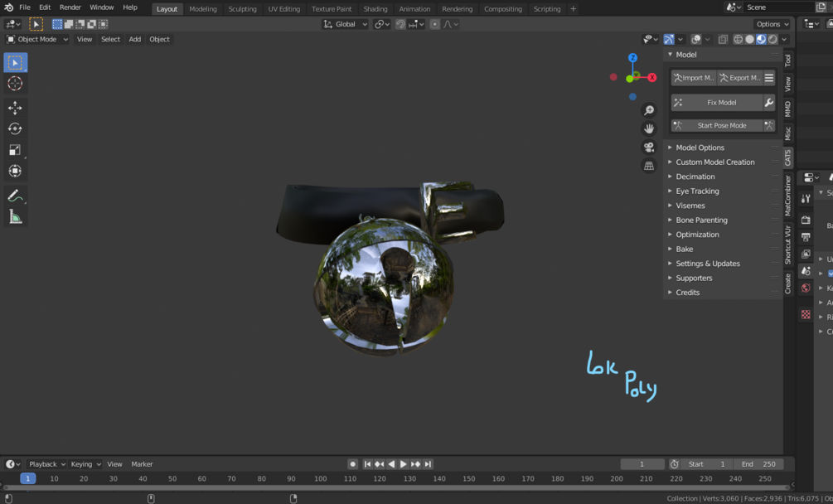Toggle proportional editing

[434, 24]
